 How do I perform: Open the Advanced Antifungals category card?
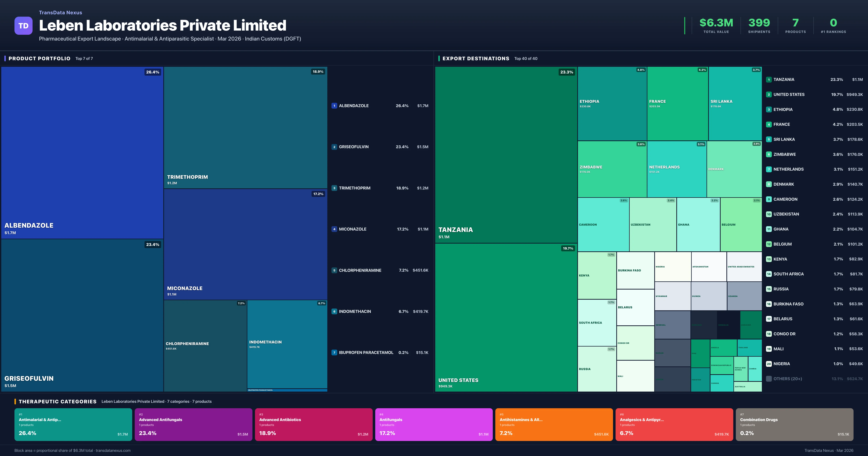(x=193, y=424)
